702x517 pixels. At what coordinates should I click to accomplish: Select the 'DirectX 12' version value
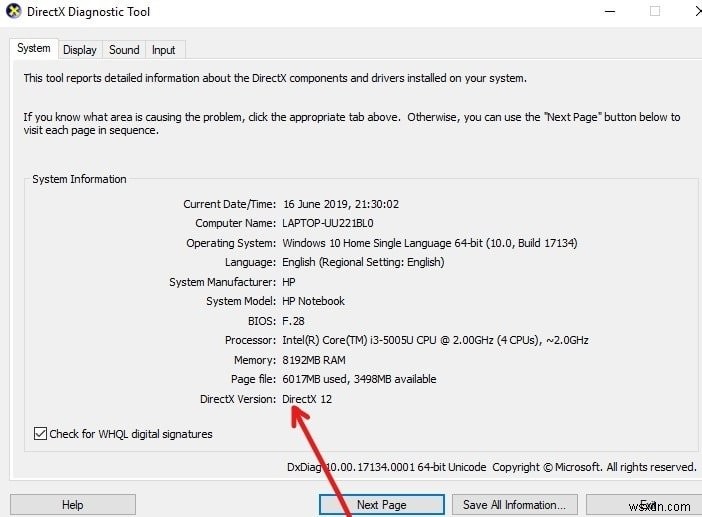tap(307, 399)
